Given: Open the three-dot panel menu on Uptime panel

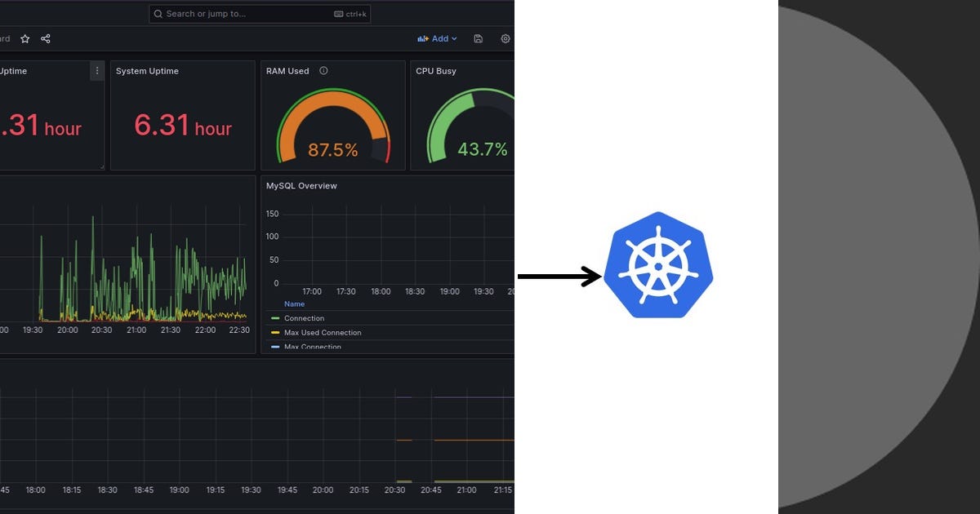Looking at the screenshot, I should click(x=97, y=71).
